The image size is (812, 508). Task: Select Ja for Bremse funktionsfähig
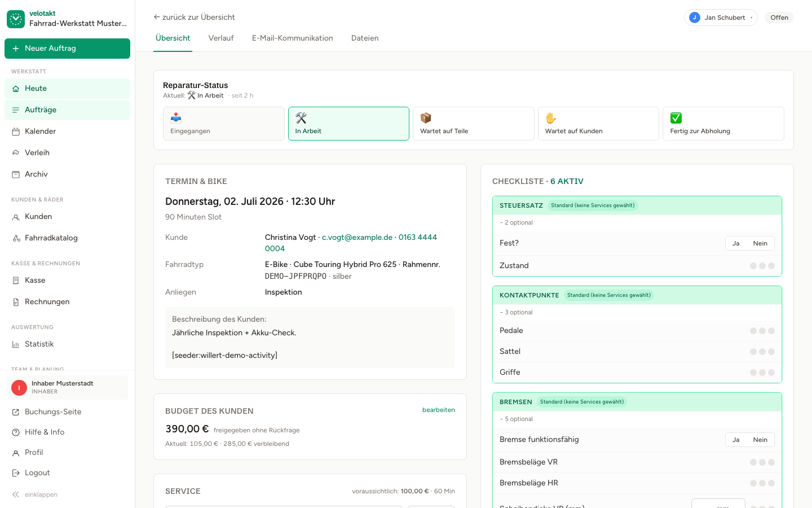click(x=736, y=440)
